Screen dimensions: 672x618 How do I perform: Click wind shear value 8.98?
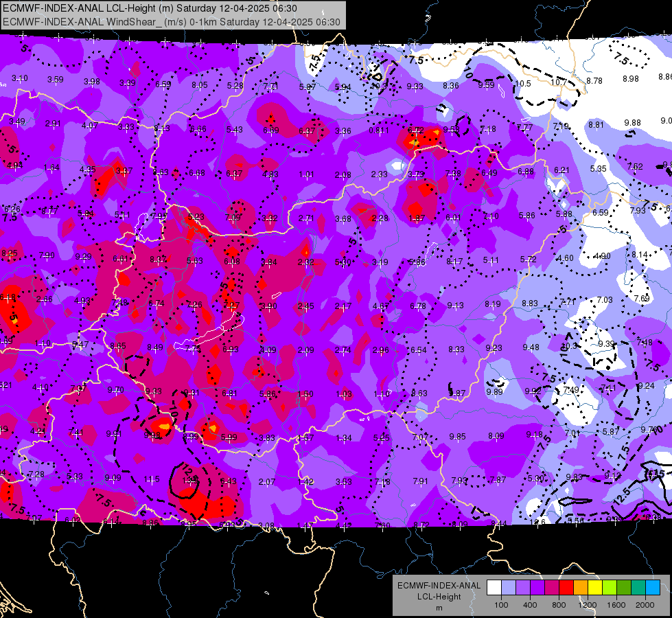coord(631,79)
